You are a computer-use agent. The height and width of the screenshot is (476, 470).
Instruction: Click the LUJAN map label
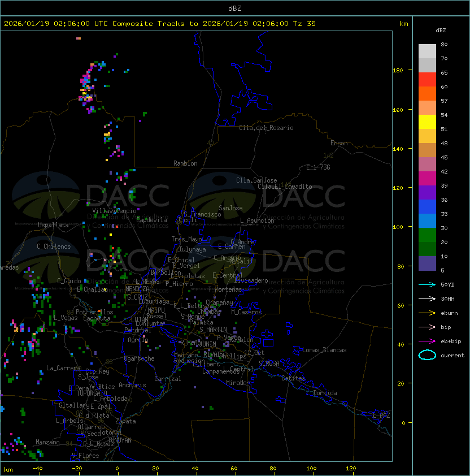tap(140, 320)
